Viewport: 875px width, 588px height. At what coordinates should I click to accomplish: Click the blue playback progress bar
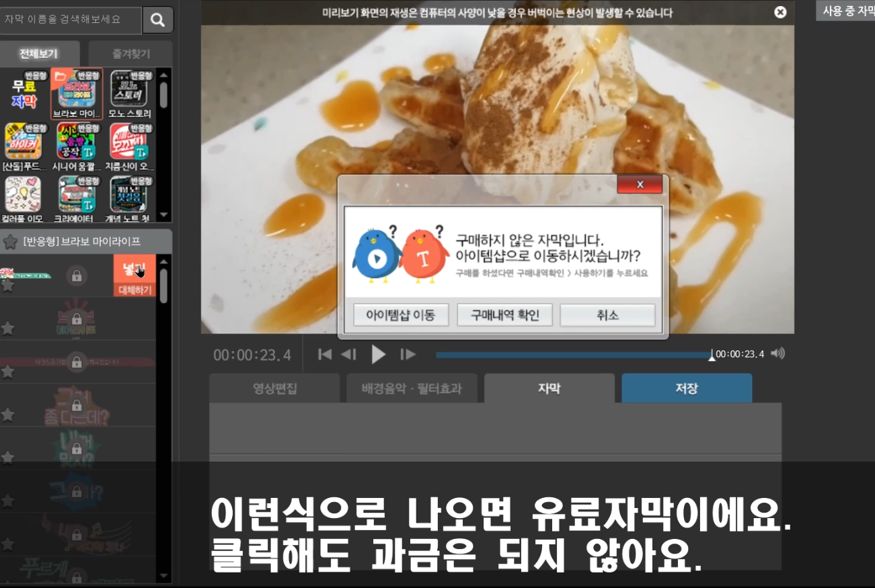(574, 355)
